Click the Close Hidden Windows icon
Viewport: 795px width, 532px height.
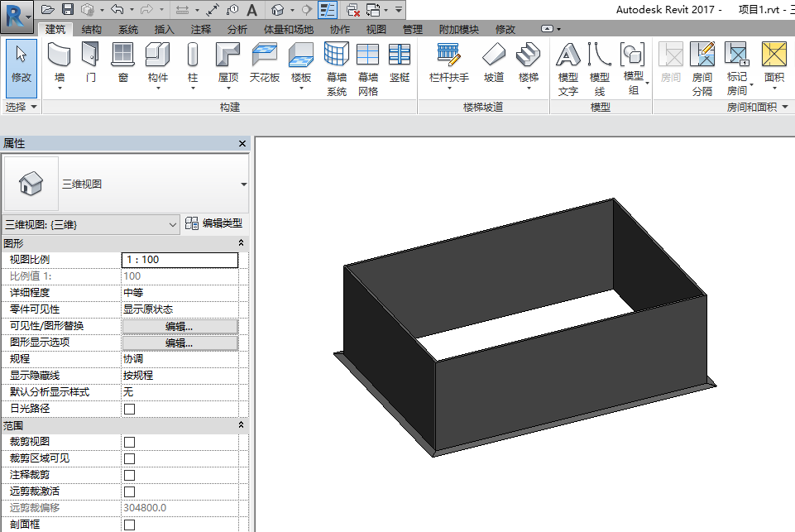tap(353, 9)
